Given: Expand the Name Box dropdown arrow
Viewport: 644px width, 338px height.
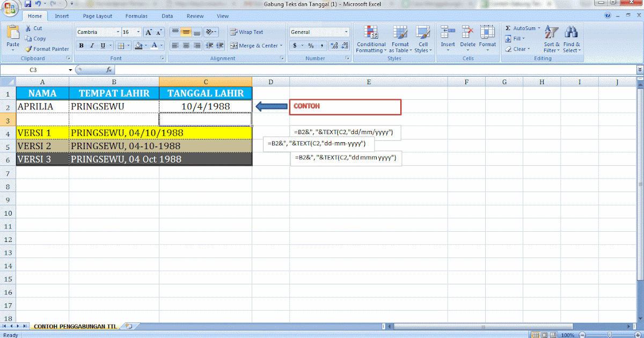Looking at the screenshot, I should pyautogui.click(x=70, y=70).
